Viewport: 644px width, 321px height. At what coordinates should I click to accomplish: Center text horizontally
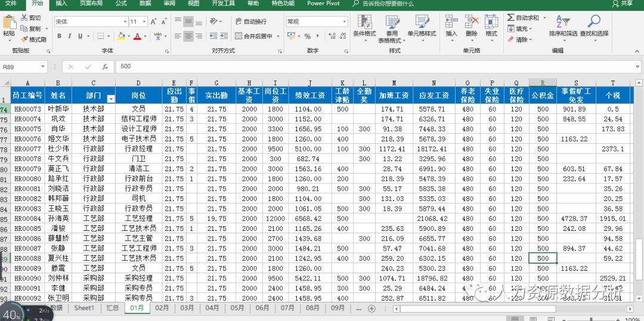[188, 36]
